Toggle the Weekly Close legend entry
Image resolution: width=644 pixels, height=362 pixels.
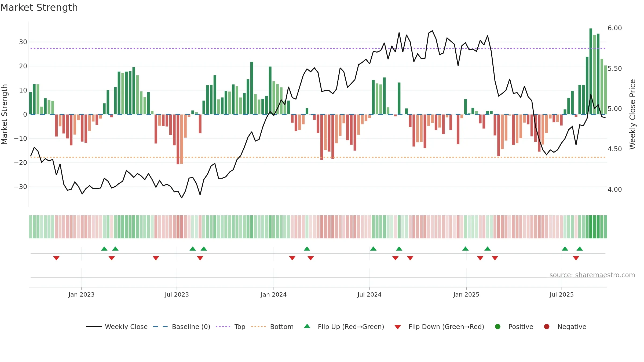click(117, 327)
